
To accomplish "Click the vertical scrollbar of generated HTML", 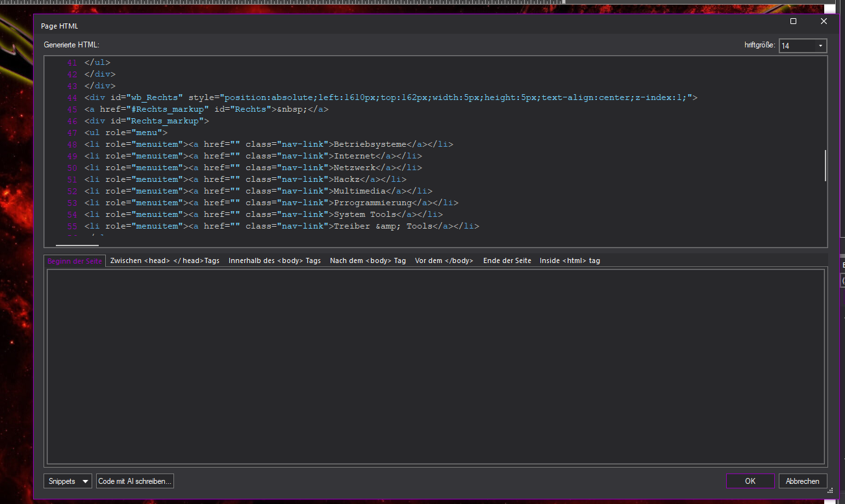I will pyautogui.click(x=826, y=165).
